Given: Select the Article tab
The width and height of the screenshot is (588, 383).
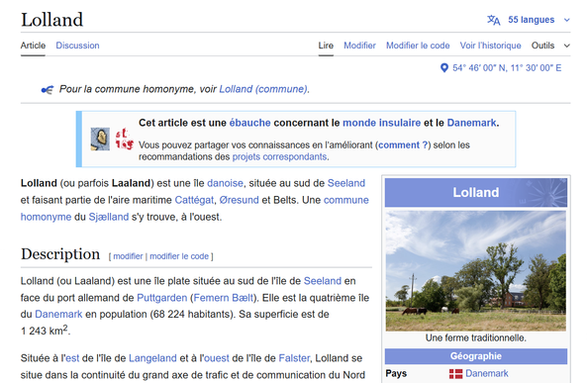Looking at the screenshot, I should pyautogui.click(x=33, y=46).
